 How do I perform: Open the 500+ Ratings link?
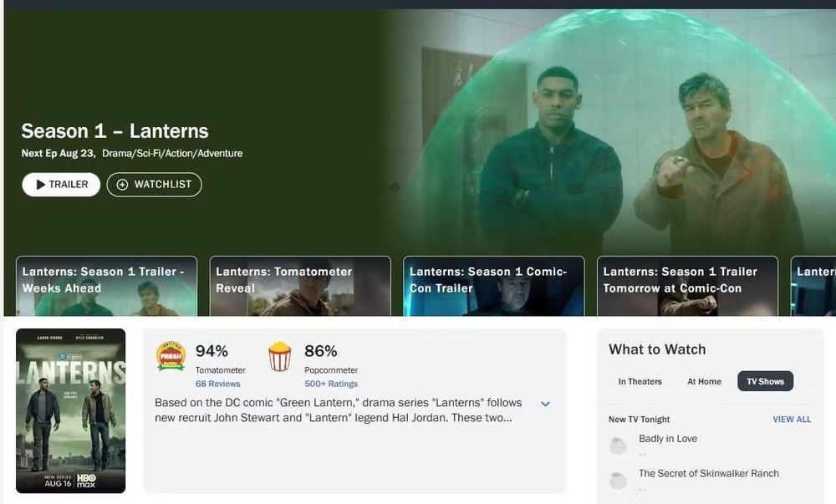pos(331,384)
